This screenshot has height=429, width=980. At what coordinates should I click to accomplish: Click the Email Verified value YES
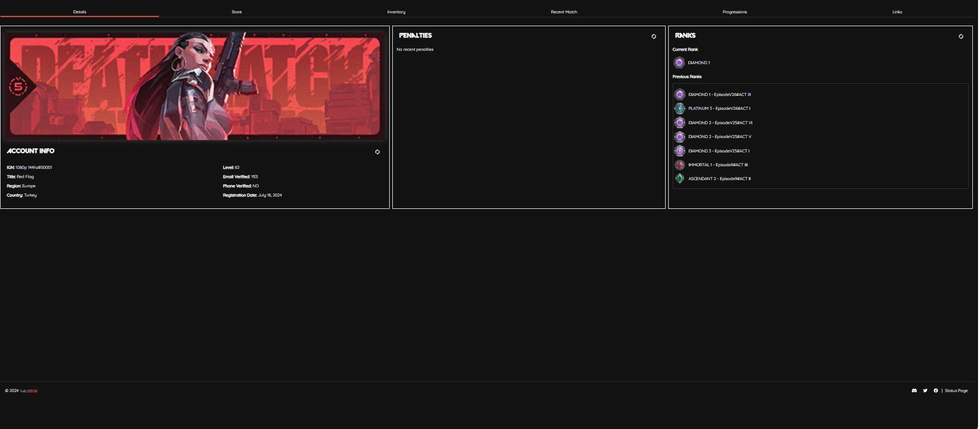pyautogui.click(x=254, y=177)
